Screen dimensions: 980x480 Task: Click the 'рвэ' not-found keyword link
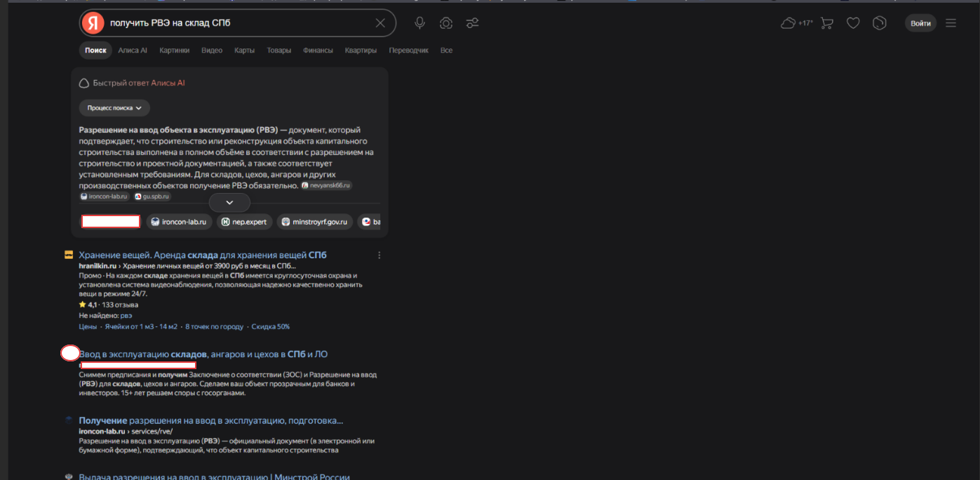(x=126, y=316)
